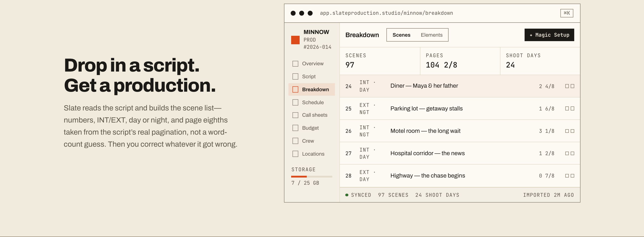The image size is (644, 237).
Task: Click the square icon beside Locations
Action: pos(295,154)
